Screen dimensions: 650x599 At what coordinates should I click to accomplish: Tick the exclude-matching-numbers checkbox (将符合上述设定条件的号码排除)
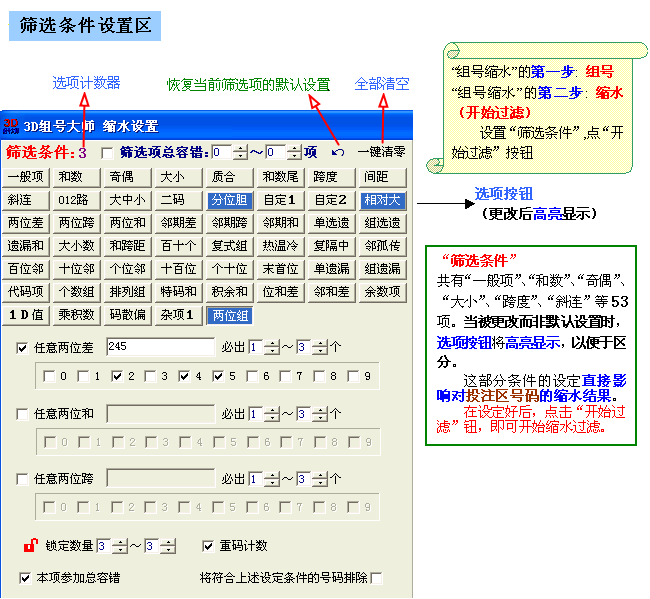pos(376,578)
